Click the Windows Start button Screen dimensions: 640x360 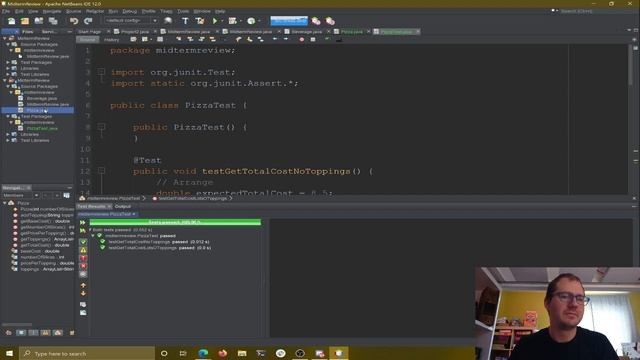[x=9, y=353]
